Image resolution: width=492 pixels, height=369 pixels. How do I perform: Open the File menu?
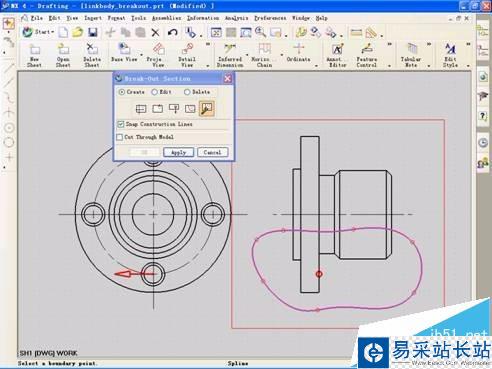click(36, 18)
